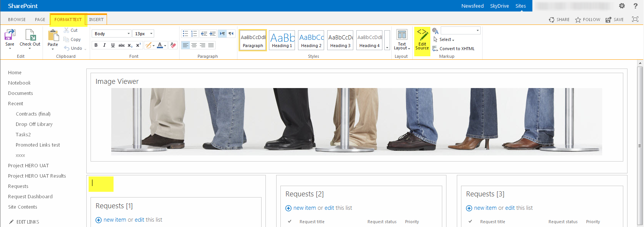The width and height of the screenshot is (644, 227).
Task: Click the Paste clipboard icon
Action: point(53,36)
